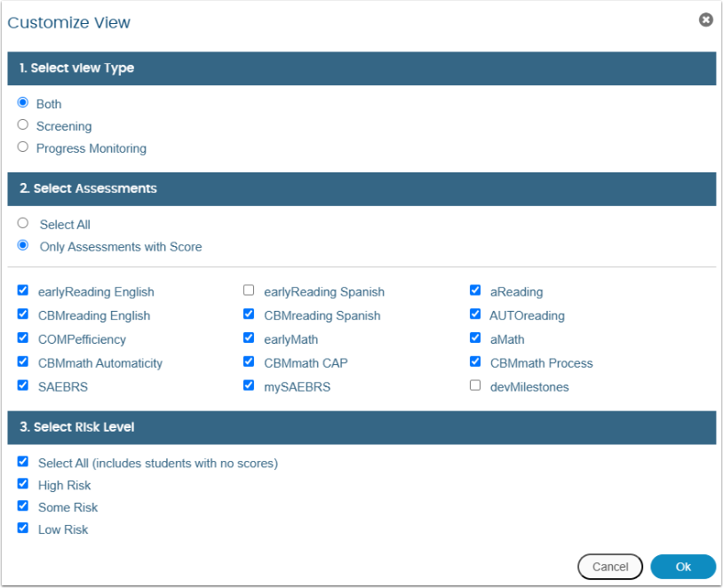Uncheck the AUTOreading assessment
The height and width of the screenshot is (588, 723).
click(475, 314)
